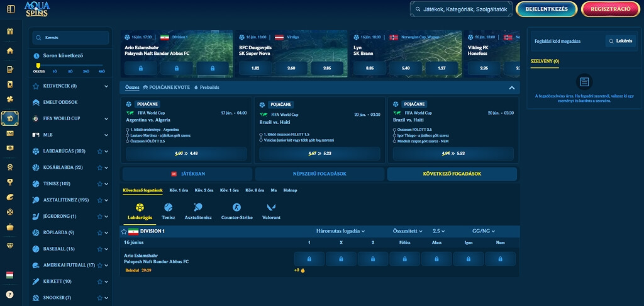Open the 2.5 totals line dropdown
This screenshot has width=644, height=306.
(438, 231)
